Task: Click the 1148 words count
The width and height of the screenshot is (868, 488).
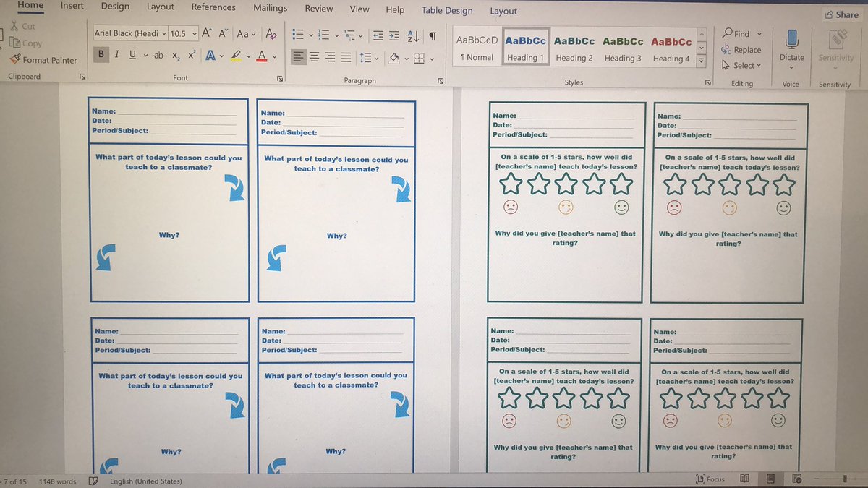Action: click(x=57, y=481)
